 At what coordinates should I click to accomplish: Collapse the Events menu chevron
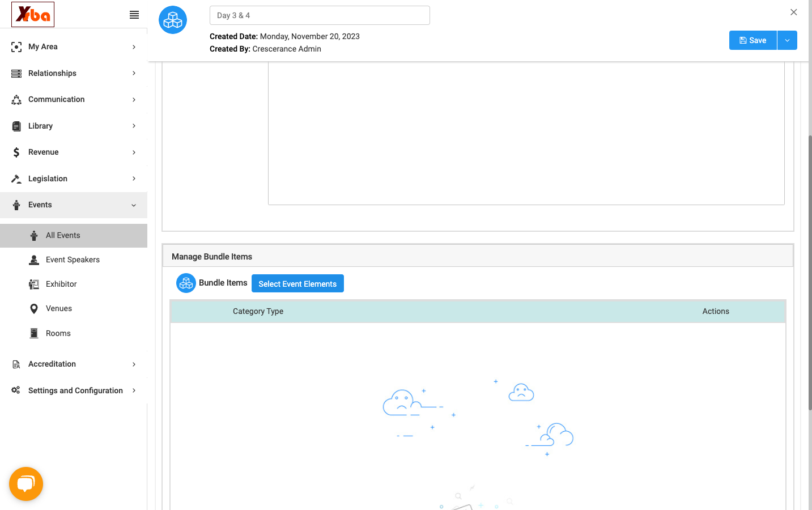pyautogui.click(x=134, y=205)
